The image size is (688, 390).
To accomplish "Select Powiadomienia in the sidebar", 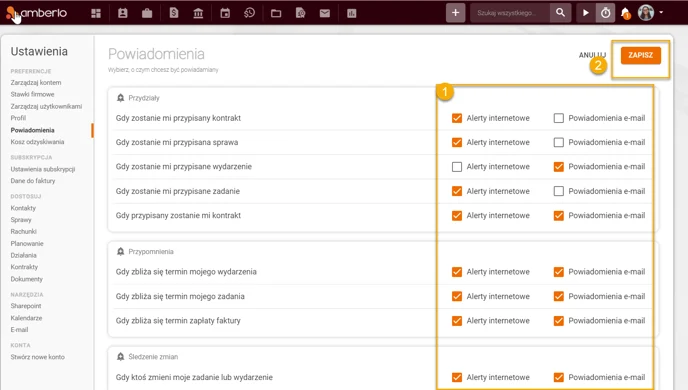I will coord(32,130).
